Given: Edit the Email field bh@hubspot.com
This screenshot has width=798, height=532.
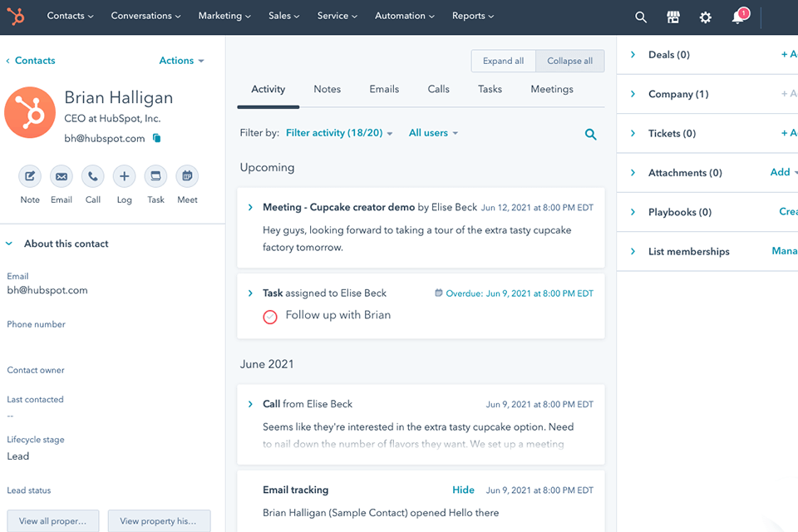Looking at the screenshot, I should click(x=47, y=290).
